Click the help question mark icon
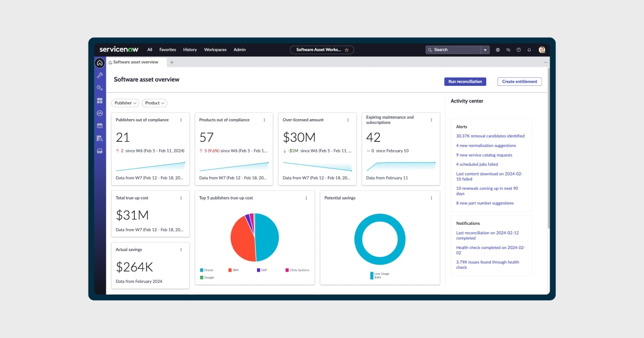The height and width of the screenshot is (338, 644). 518,50
